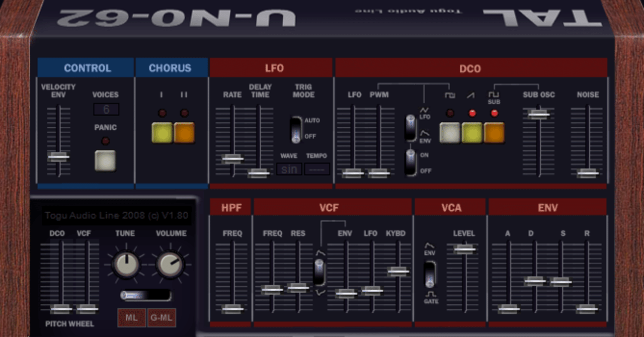Click the ENV Sustain (S) slider handle

(x=560, y=281)
